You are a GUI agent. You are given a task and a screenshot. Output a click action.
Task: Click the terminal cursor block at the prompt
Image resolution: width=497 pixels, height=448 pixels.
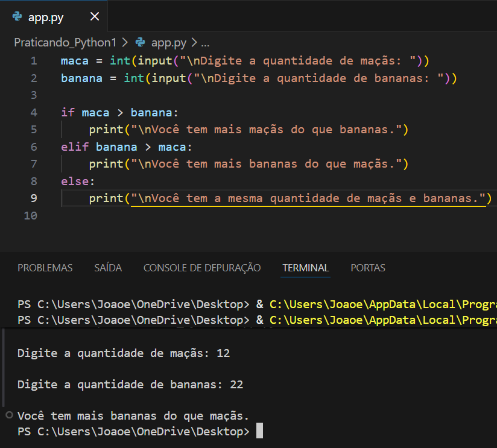click(x=259, y=430)
